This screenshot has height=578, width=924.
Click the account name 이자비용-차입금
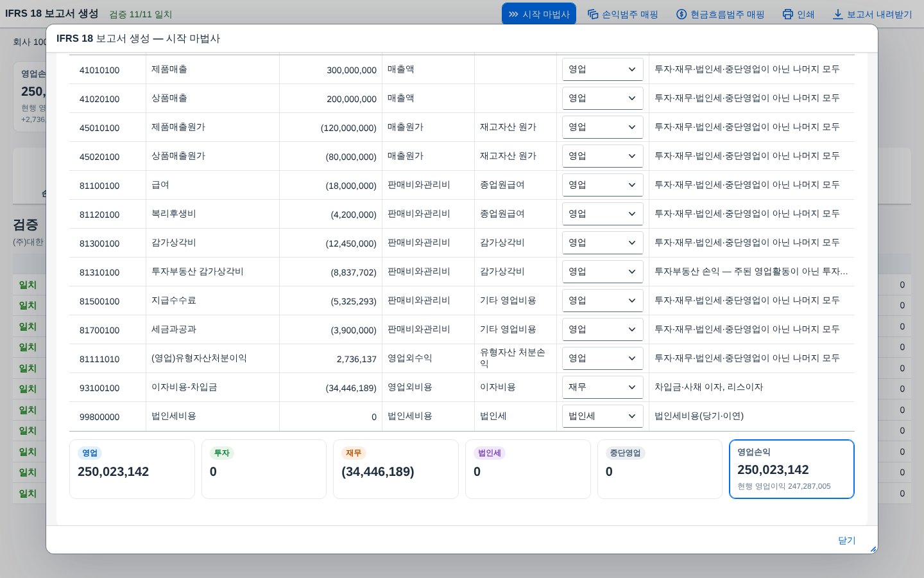click(184, 387)
